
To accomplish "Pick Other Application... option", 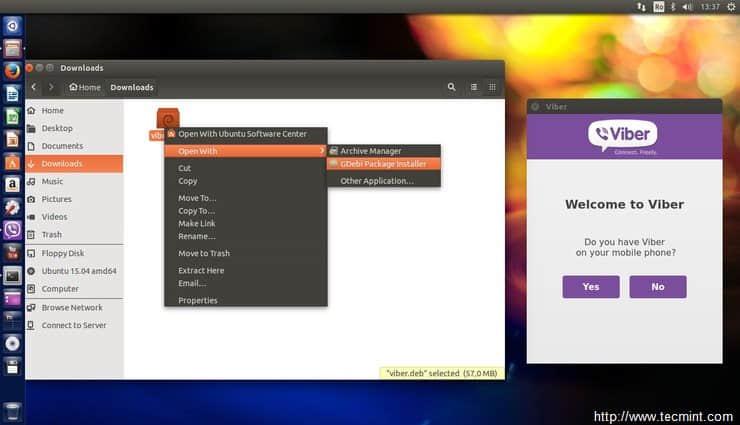I will click(376, 181).
